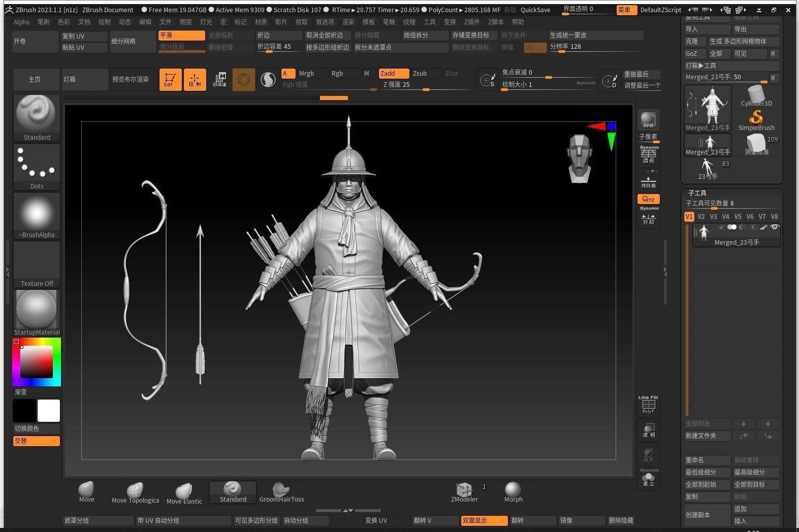Viewport: 799px width, 532px height.
Task: Toggle the A button beside Mrgb
Action: click(288, 74)
